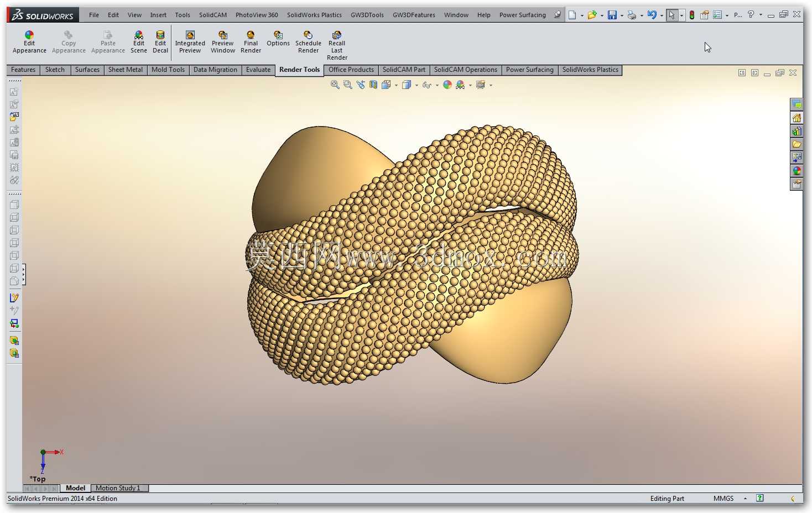The height and width of the screenshot is (513, 812).
Task: Click Display Style icon
Action: click(407, 85)
